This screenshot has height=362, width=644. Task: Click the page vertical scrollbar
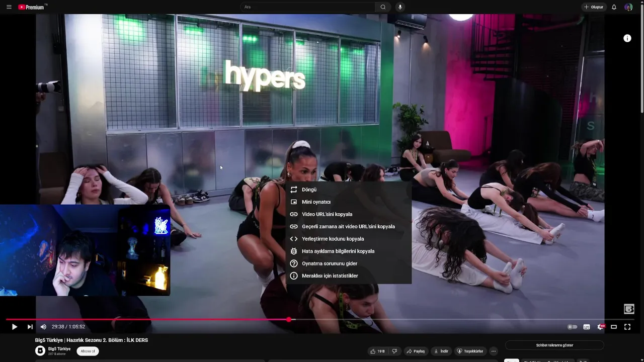(641, 58)
